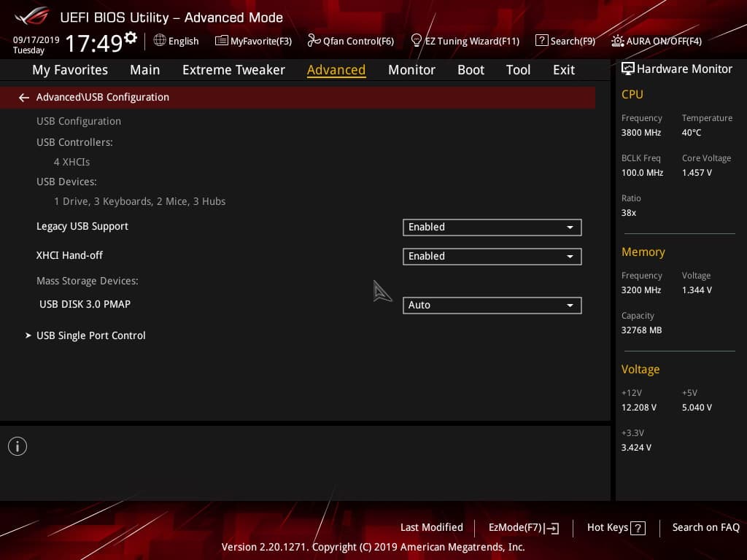747x560 pixels.
Task: Select the Advanced tab
Action: 336,70
